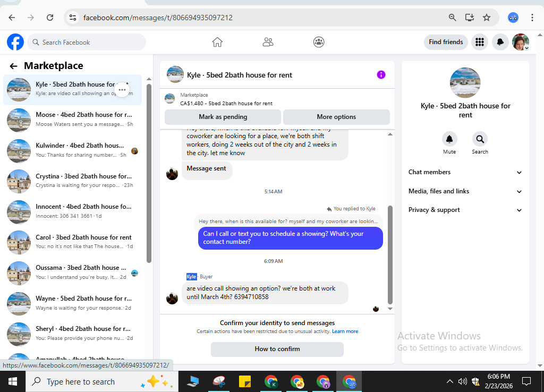View site information icon in address bar

[72, 18]
